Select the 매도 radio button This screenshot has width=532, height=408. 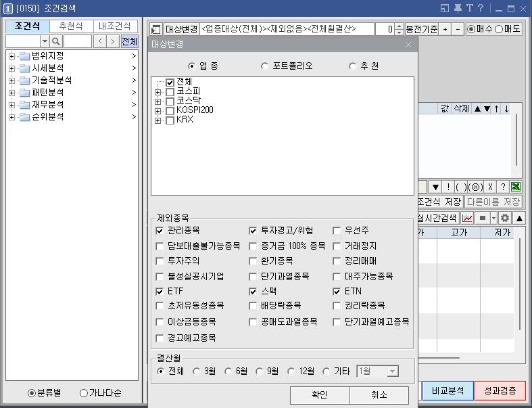[498, 29]
